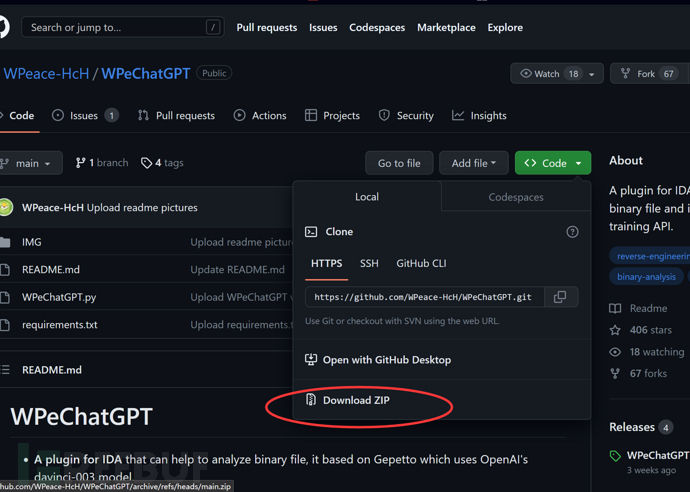Viewport: 690px width, 492px height.
Task: Open the Actions tab
Action: 260,116
